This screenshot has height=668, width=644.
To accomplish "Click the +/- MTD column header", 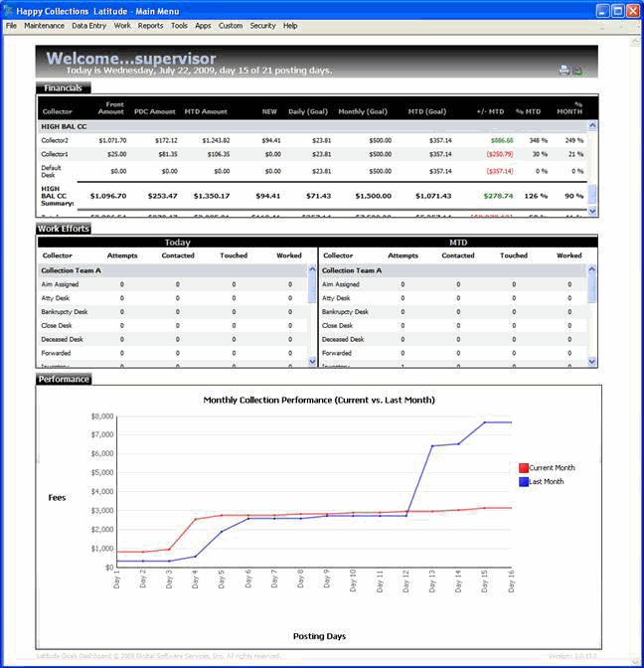I will [x=490, y=111].
